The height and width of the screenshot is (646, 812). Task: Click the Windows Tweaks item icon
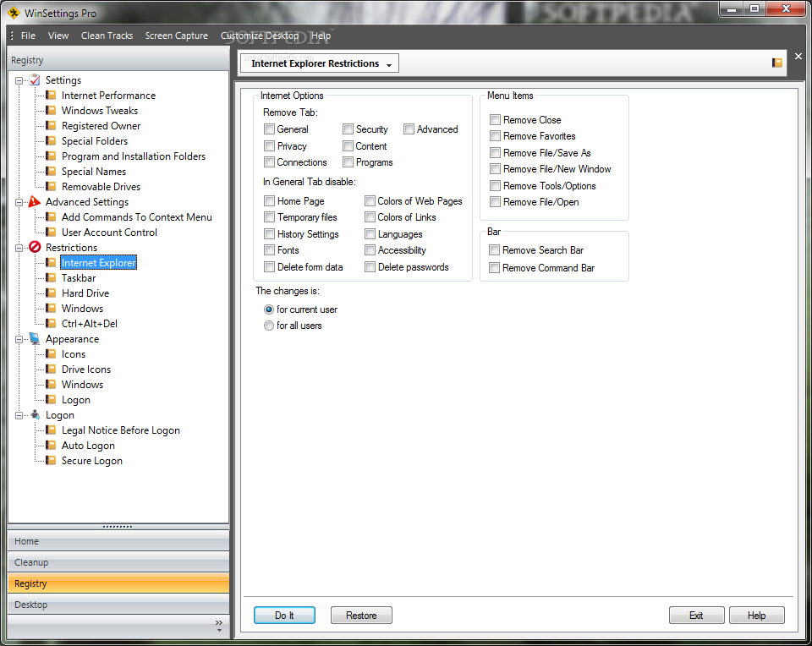pos(51,110)
